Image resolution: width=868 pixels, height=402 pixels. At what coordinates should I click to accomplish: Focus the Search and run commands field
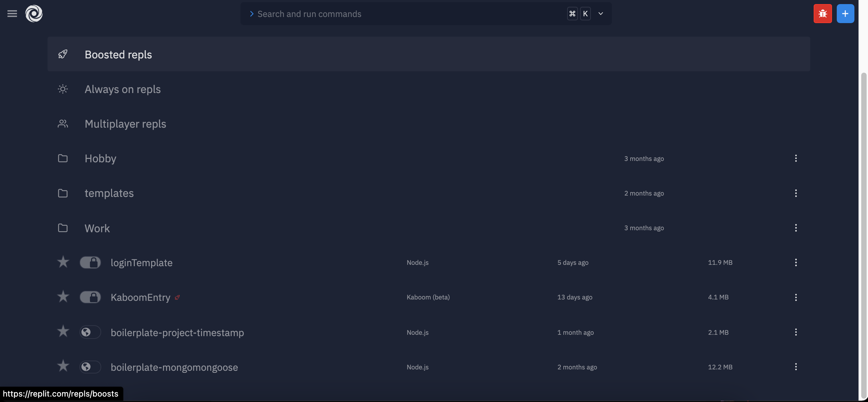[426, 14]
